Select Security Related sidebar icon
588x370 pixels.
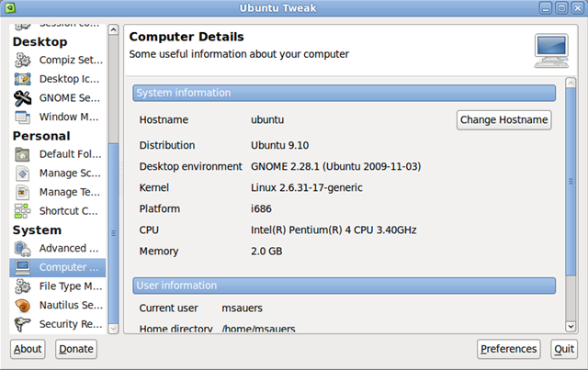click(22, 324)
